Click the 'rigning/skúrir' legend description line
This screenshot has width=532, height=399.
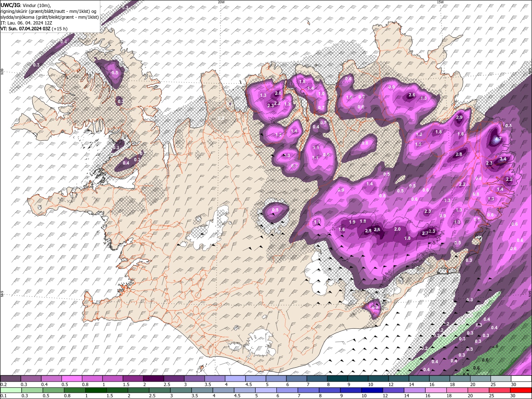49,11
